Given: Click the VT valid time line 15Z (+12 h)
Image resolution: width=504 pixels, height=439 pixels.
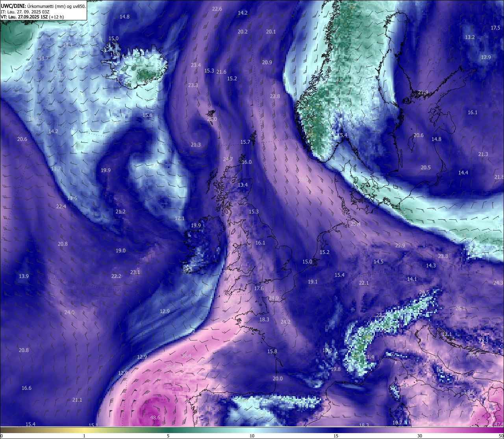Looking at the screenshot, I should [x=33, y=17].
